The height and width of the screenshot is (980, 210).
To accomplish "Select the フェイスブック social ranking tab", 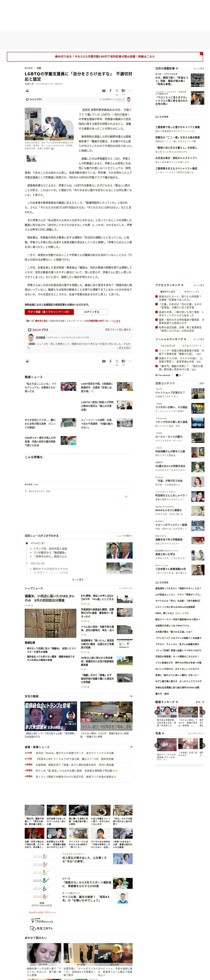I will (x=168, y=346).
